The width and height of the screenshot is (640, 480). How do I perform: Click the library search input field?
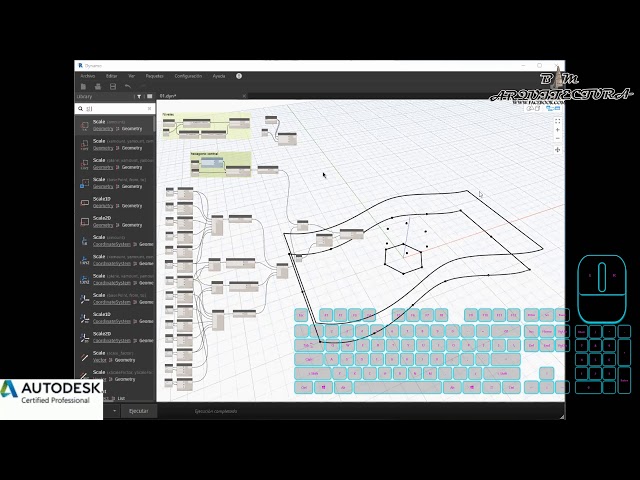pos(115,109)
